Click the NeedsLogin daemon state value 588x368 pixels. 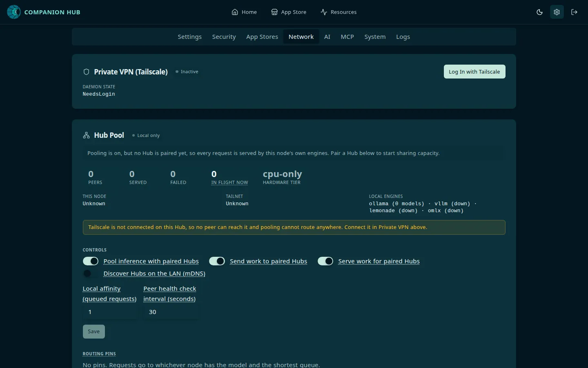click(x=99, y=94)
